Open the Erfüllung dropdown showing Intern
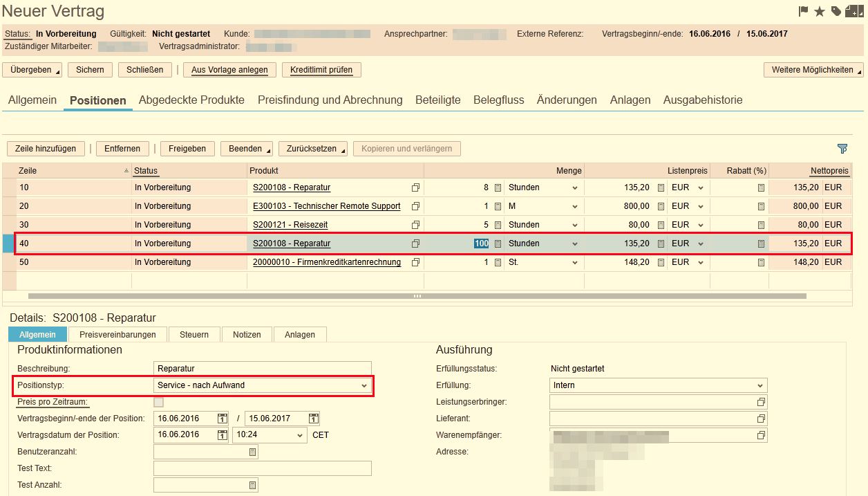 pyautogui.click(x=658, y=385)
